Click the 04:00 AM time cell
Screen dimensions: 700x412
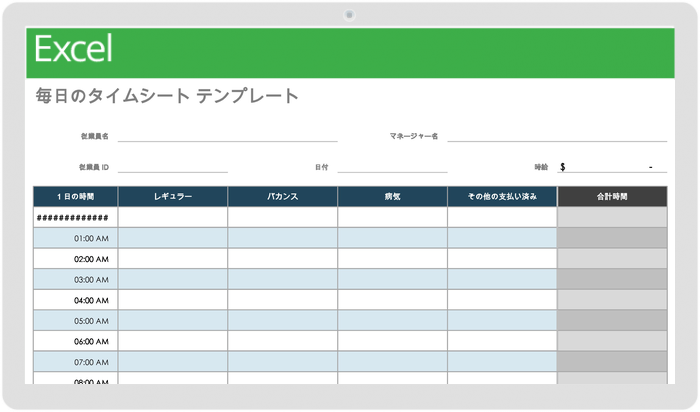(75, 300)
